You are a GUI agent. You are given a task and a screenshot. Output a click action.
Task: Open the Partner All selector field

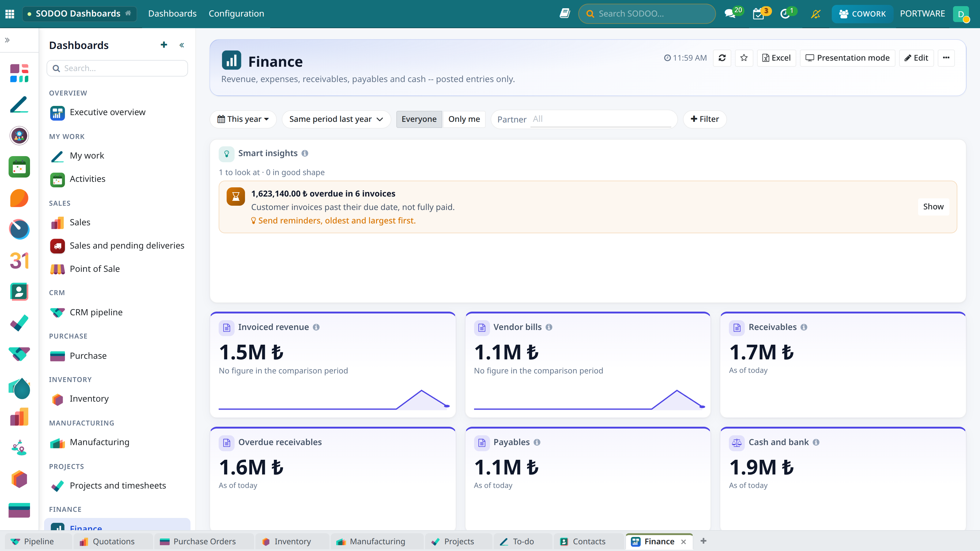tap(600, 119)
